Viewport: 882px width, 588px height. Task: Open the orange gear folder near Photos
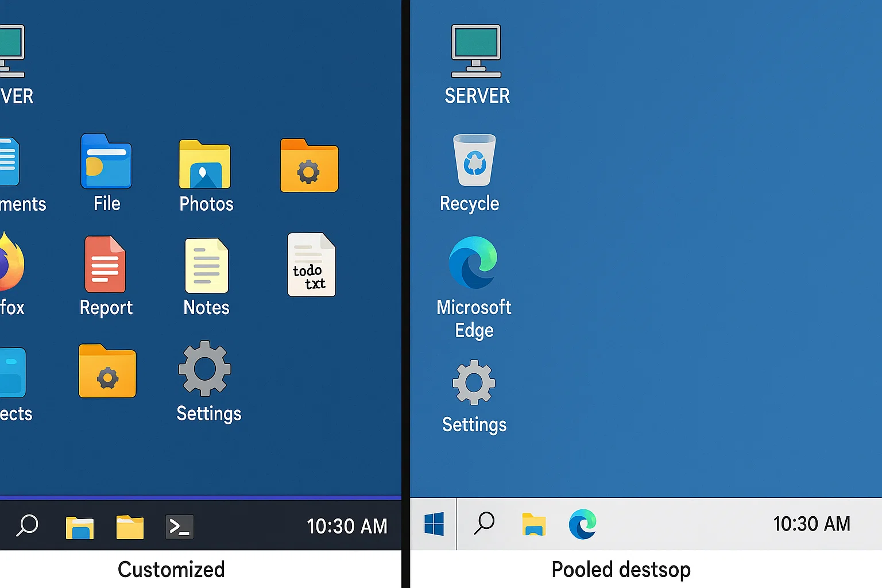pos(309,167)
